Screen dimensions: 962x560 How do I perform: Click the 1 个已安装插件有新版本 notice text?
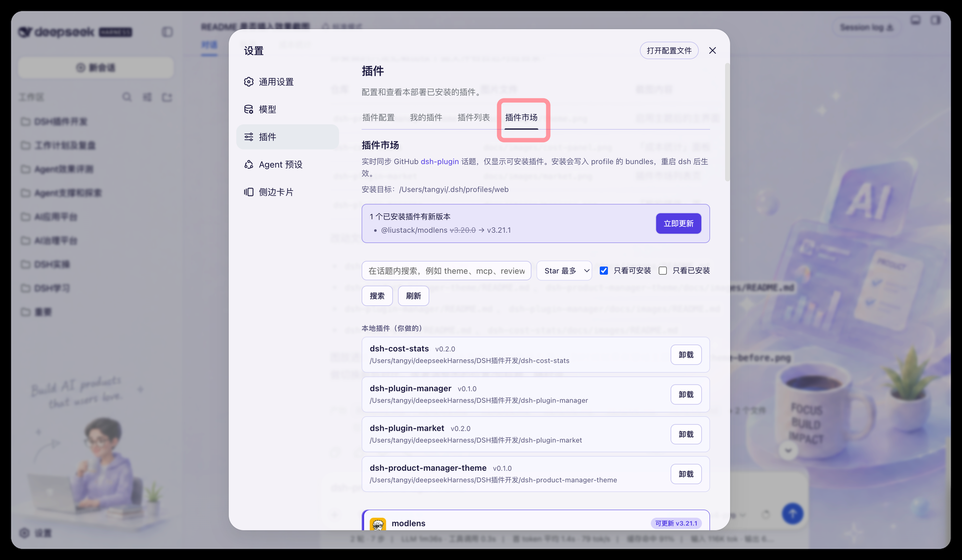tap(410, 217)
